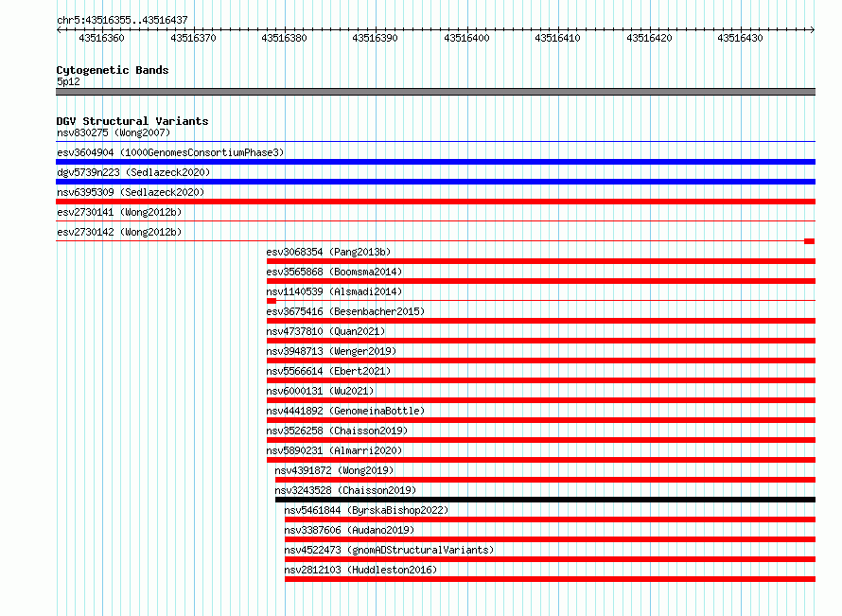
Task: Click nsv3948713 (Wenger2019) variant label
Action: [x=331, y=351]
